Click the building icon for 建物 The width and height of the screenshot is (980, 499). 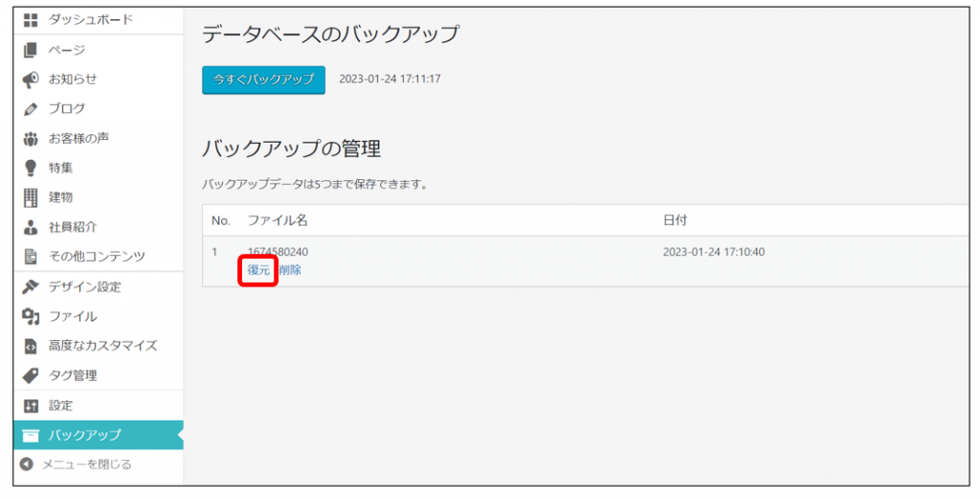tap(30, 198)
